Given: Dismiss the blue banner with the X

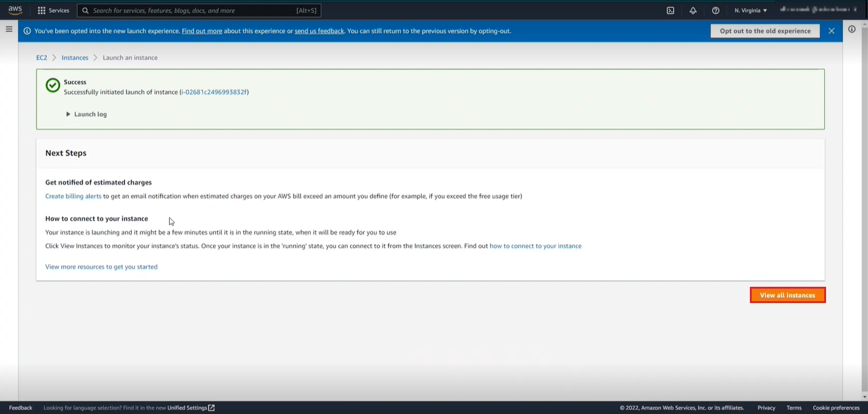Looking at the screenshot, I should (831, 31).
